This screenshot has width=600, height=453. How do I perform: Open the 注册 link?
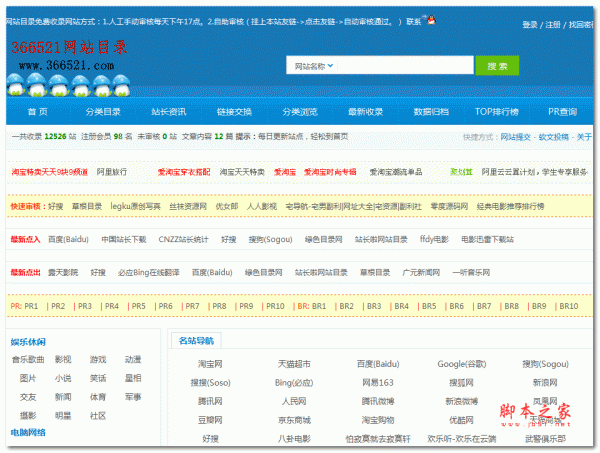point(553,25)
